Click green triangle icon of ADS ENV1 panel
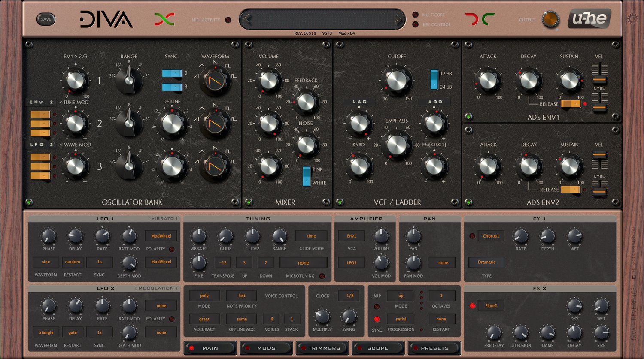This screenshot has height=359, width=644. 468,116
